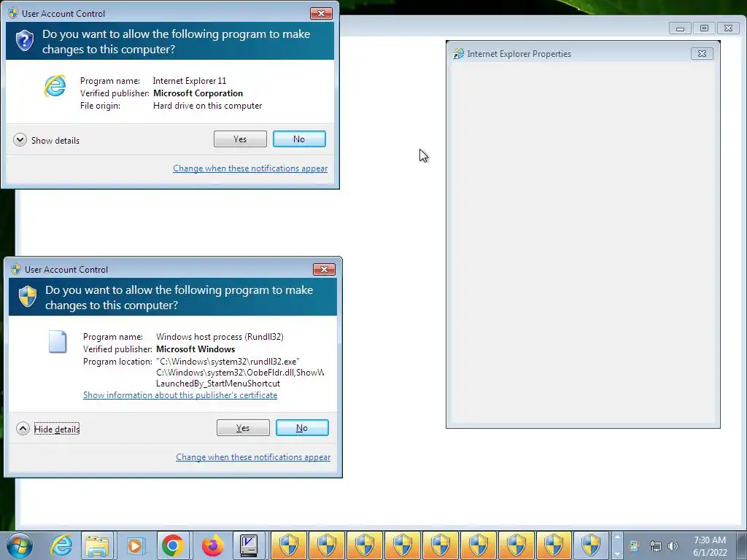
Task: Open the volume control in system tray
Action: click(x=673, y=545)
